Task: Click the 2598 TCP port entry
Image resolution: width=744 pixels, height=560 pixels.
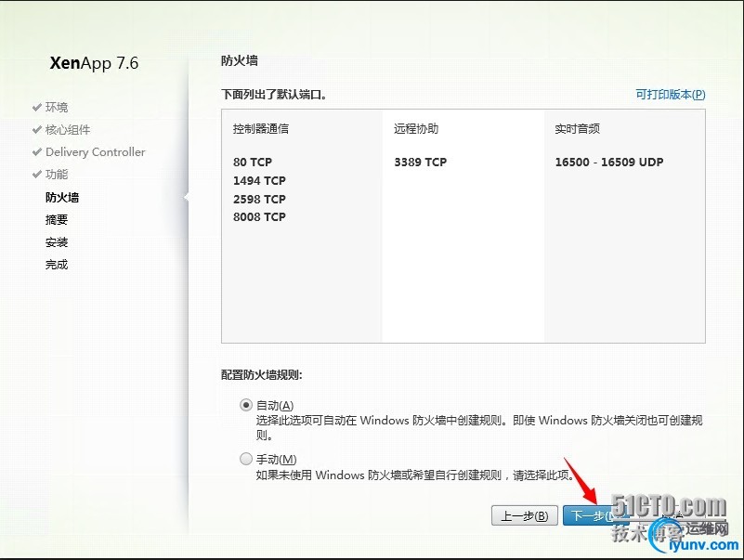Action: pos(259,200)
